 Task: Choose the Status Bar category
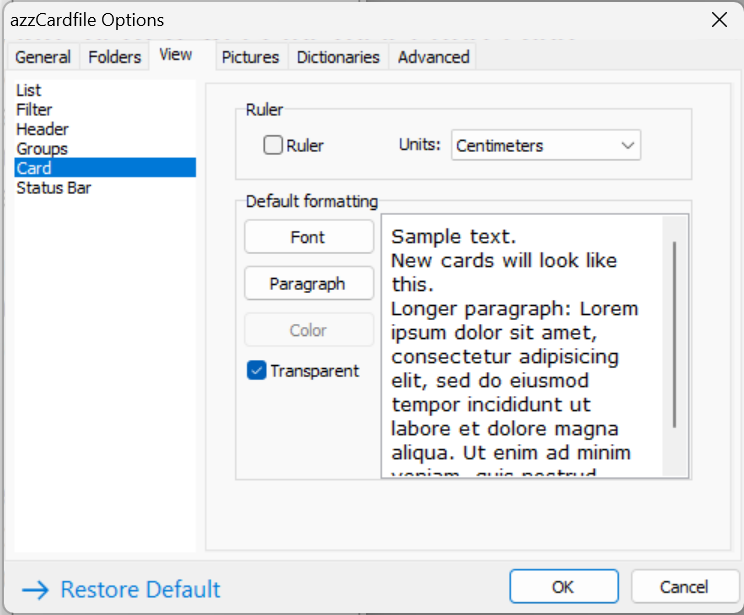[105, 188]
